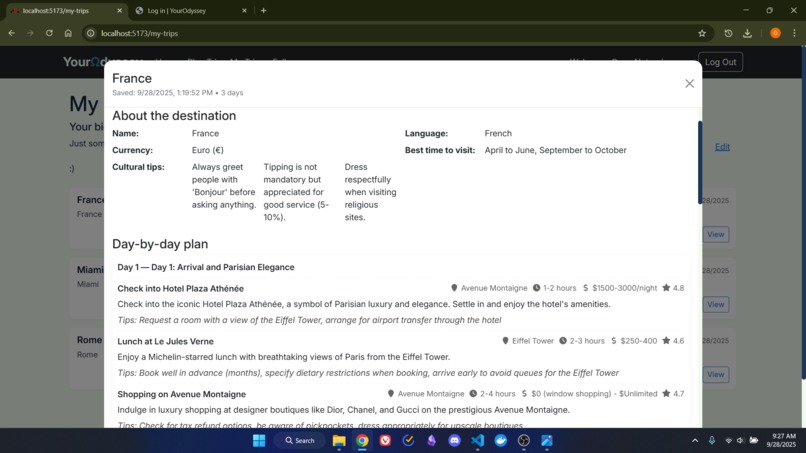
Task: Bookmark this page with the star icon
Action: (x=702, y=33)
